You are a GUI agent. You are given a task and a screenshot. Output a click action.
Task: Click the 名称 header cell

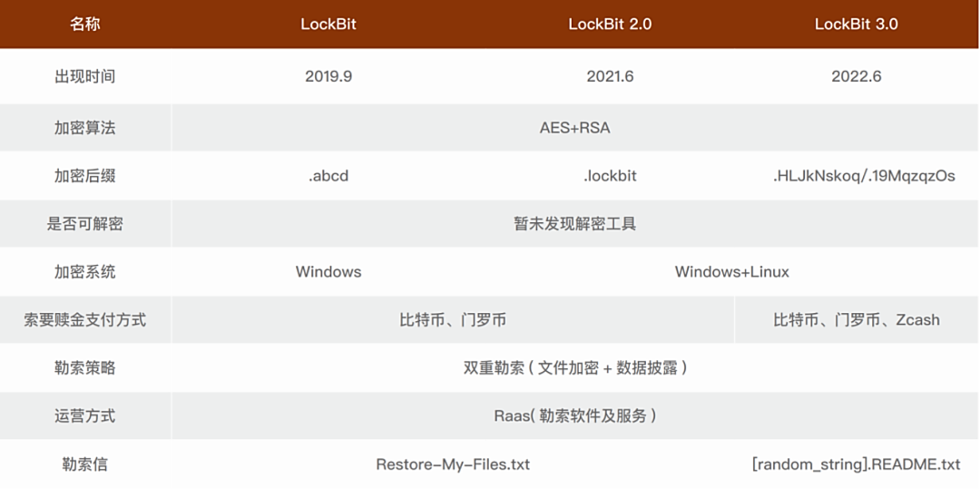click(x=84, y=24)
